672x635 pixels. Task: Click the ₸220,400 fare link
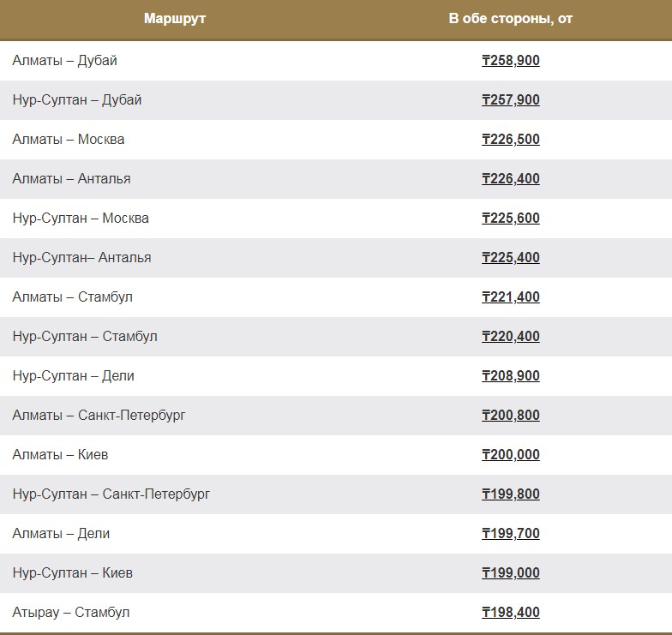coord(511,337)
